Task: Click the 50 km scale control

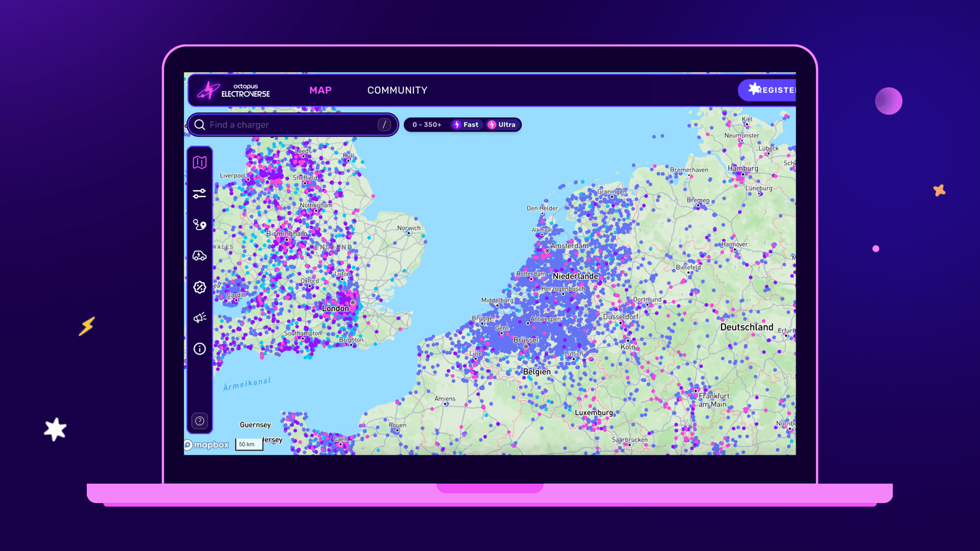Action: pos(249,444)
